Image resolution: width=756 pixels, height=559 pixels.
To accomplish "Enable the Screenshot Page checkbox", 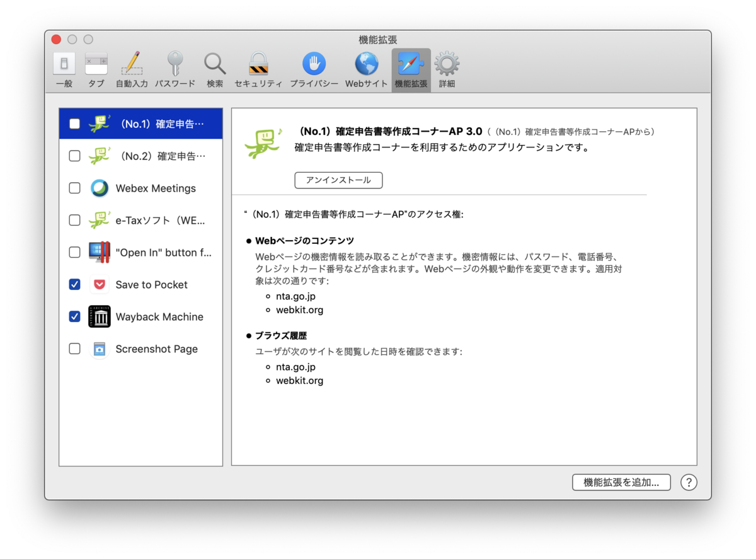I will pyautogui.click(x=74, y=349).
